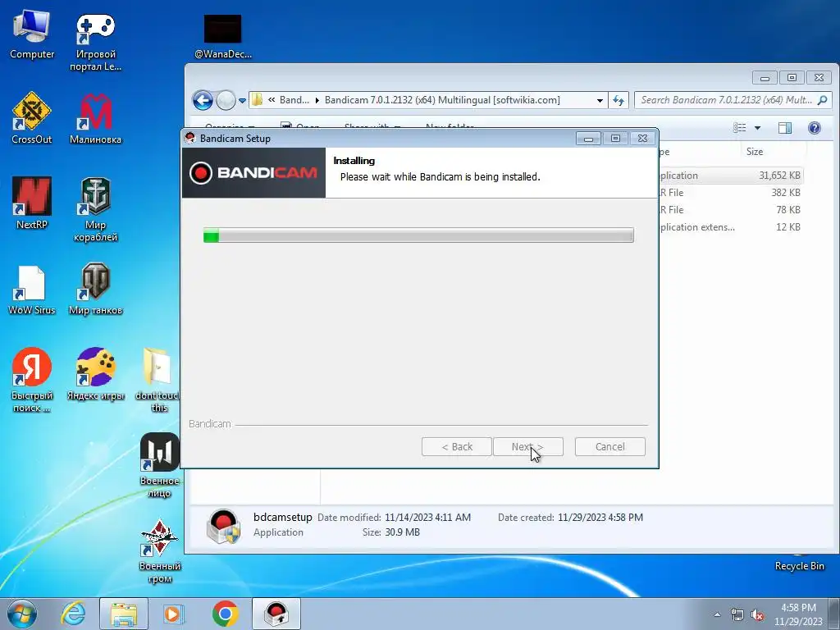Open Windows Media Player from taskbar
Viewport: 840px width, 630px height.
[x=173, y=614]
